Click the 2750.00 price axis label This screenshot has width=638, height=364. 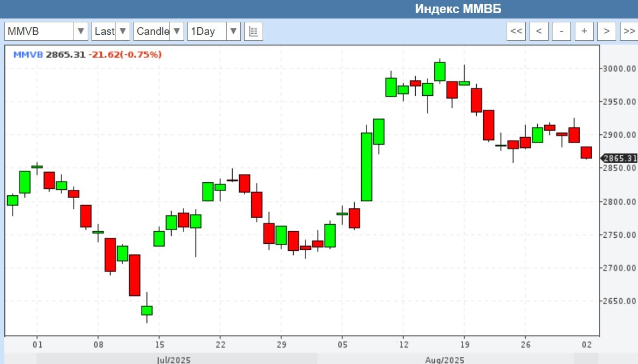pos(619,235)
